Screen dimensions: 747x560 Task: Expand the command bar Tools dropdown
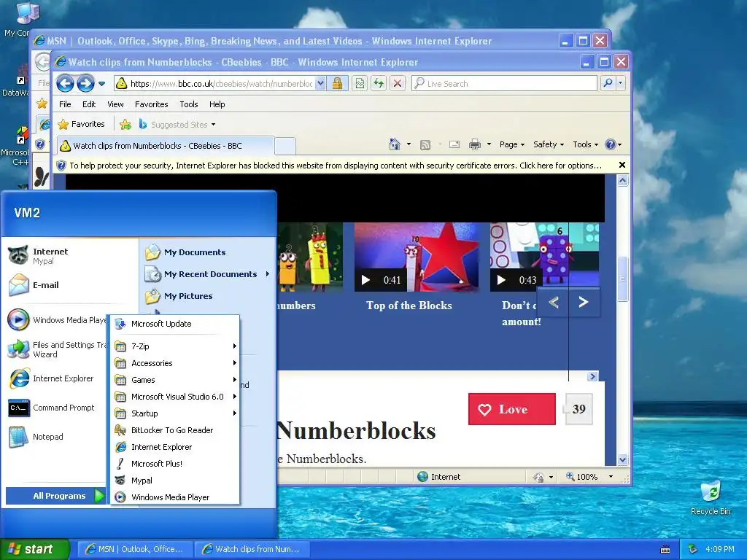click(x=586, y=144)
